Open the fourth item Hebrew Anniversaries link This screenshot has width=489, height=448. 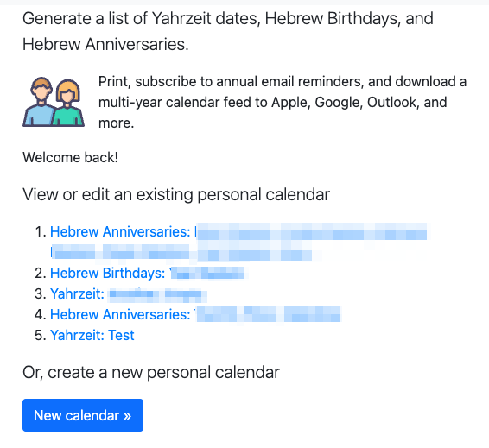195,315
